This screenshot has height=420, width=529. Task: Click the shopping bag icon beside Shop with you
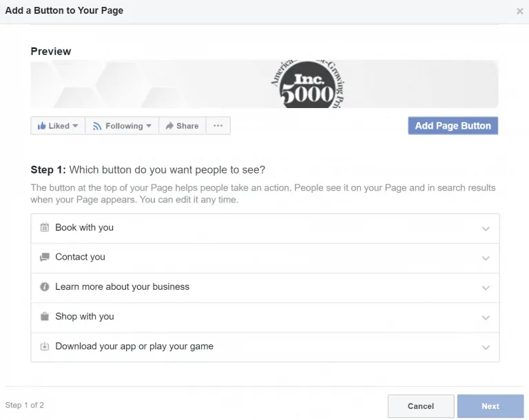[45, 317]
